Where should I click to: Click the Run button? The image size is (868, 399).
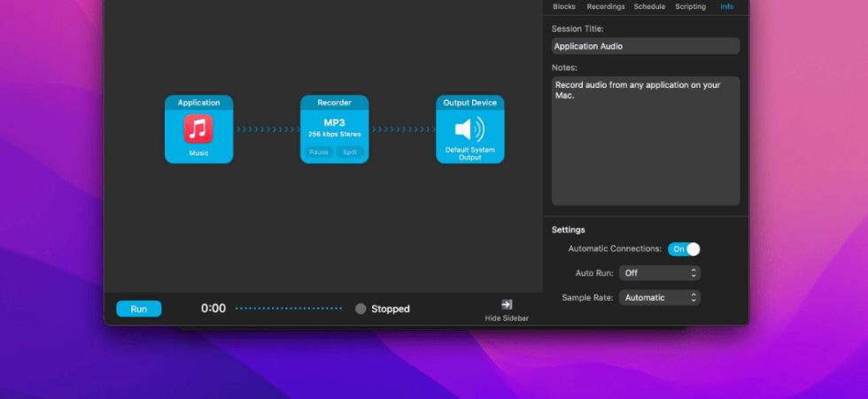(139, 309)
